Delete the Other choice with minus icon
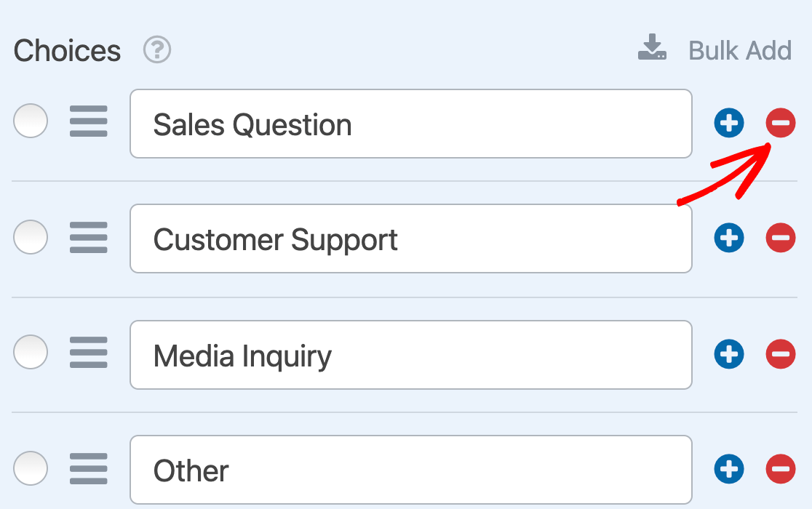This screenshot has width=812, height=509. (x=781, y=469)
